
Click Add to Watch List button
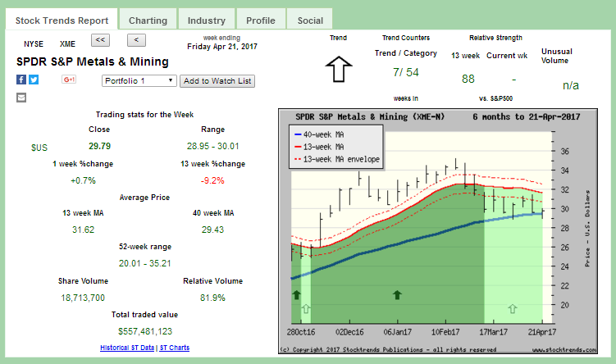coord(217,81)
